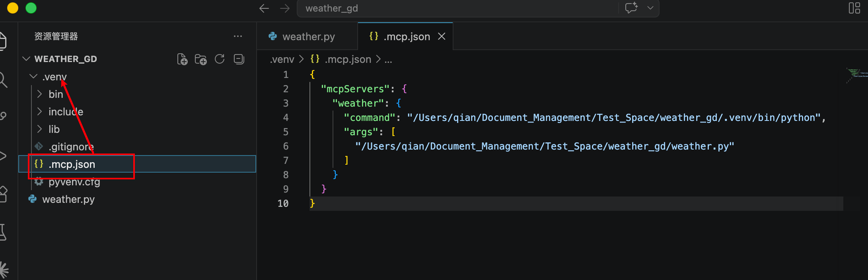Click the .venv breadcrumb segment
Screen dimensions: 868x280
click(x=282, y=59)
